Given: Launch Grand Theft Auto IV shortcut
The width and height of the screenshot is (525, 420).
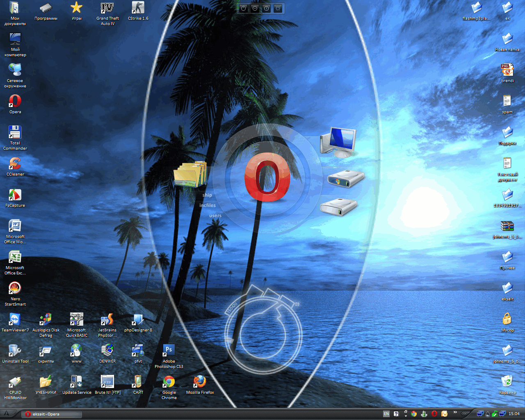Looking at the screenshot, I should 107,13.
